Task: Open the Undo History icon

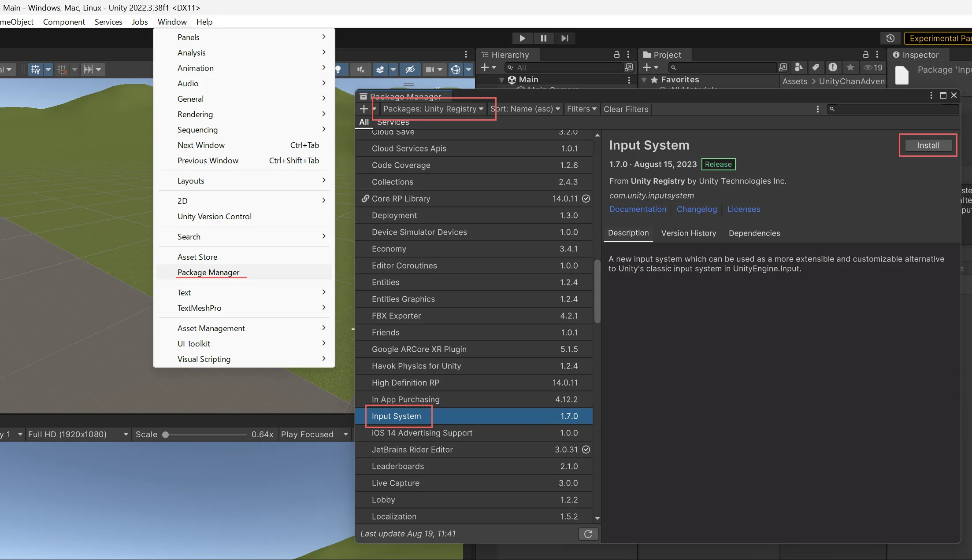Action: (890, 38)
